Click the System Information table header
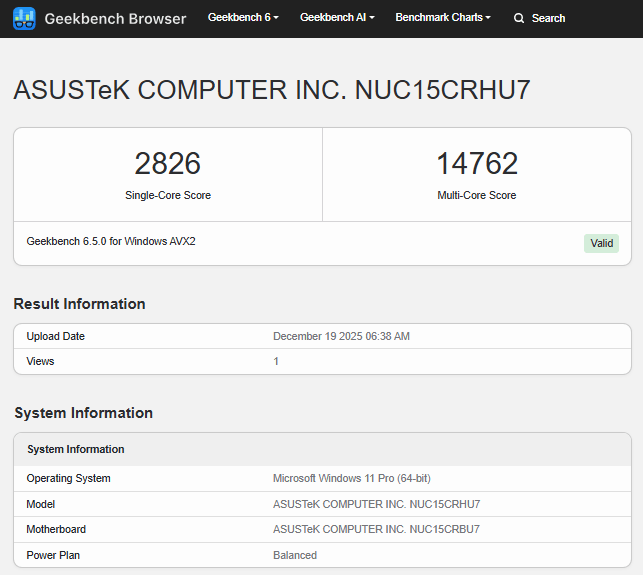Image resolution: width=643 pixels, height=575 pixels. (76, 449)
